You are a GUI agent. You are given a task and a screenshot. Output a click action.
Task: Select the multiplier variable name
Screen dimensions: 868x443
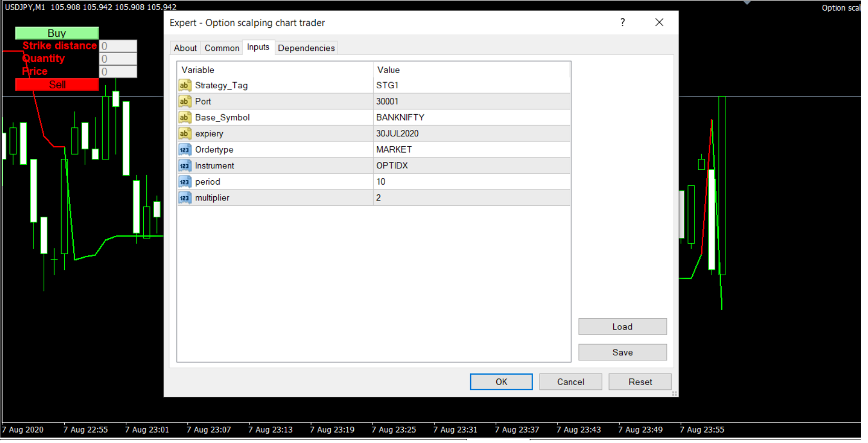(212, 198)
